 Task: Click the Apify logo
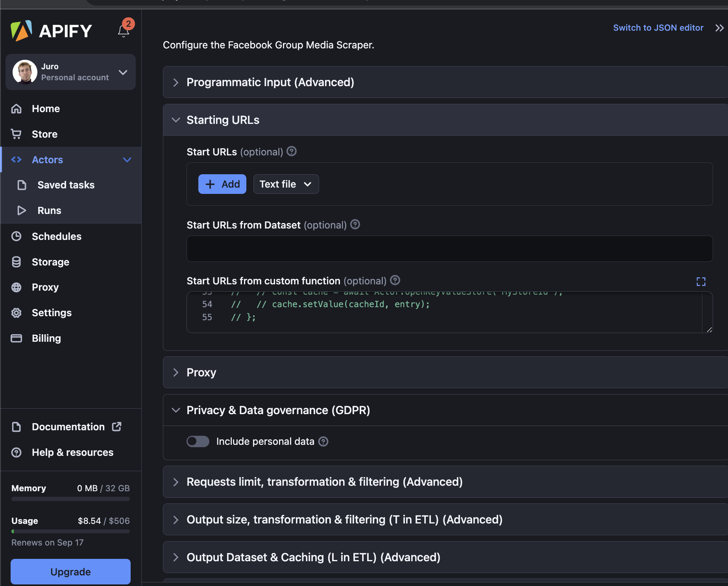51,31
